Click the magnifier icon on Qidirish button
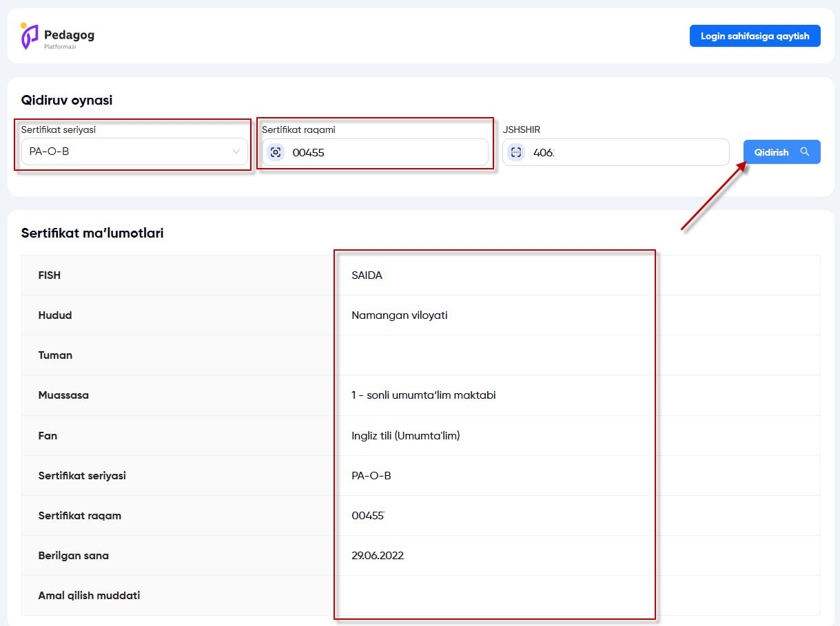840x626 pixels. pos(804,152)
